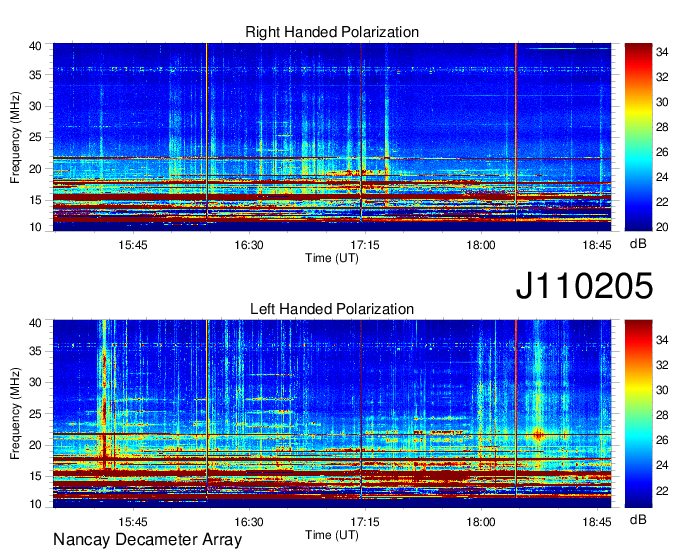
Task: Click the 20 MHz tick on Right Handed plot
Action: pos(36,169)
